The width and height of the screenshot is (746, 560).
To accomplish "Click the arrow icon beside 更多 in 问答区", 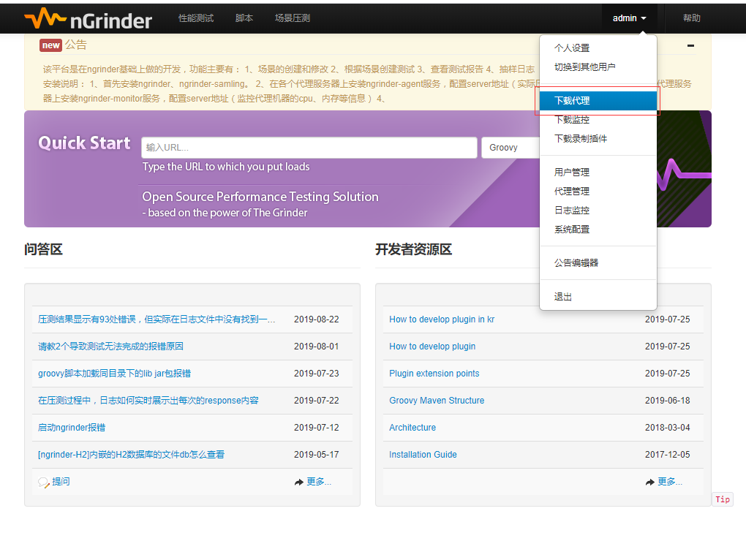I will click(x=299, y=482).
